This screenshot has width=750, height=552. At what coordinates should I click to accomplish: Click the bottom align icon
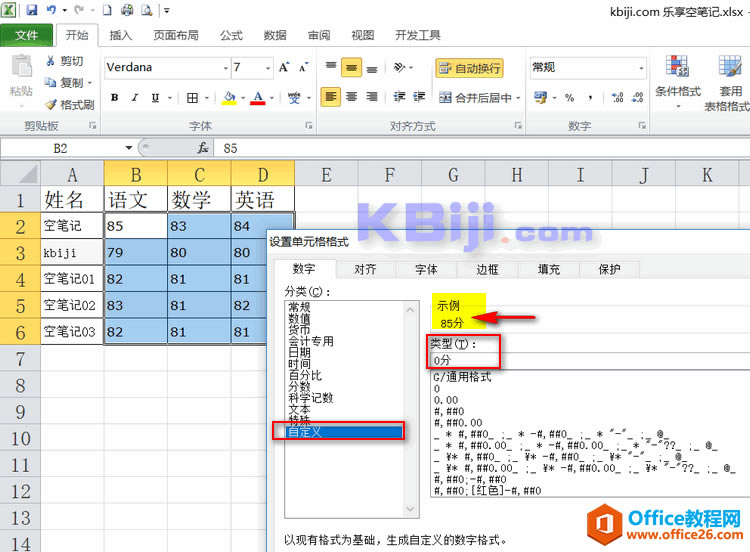click(x=372, y=67)
